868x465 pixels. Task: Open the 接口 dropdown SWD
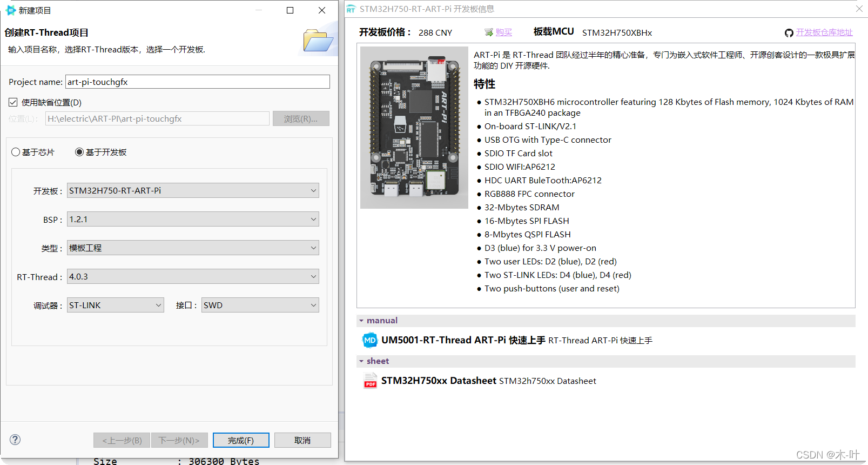pyautogui.click(x=260, y=305)
